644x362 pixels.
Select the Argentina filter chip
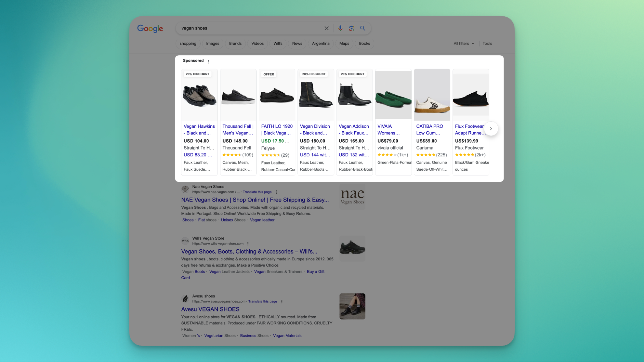click(x=321, y=44)
